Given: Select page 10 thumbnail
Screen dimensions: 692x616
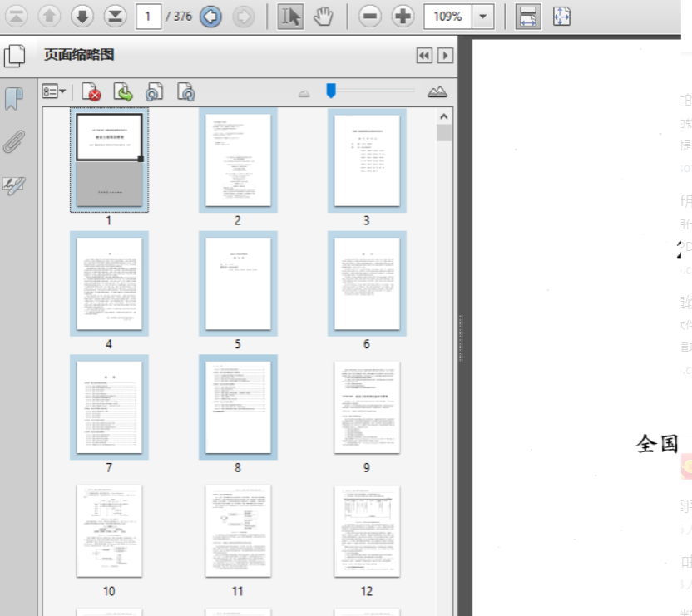Looking at the screenshot, I should tap(109, 531).
